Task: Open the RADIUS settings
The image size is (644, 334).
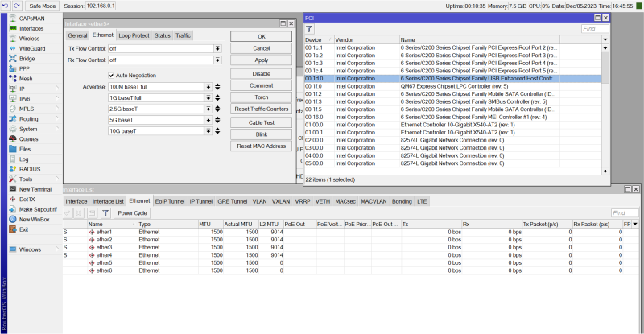Action: pyautogui.click(x=30, y=169)
